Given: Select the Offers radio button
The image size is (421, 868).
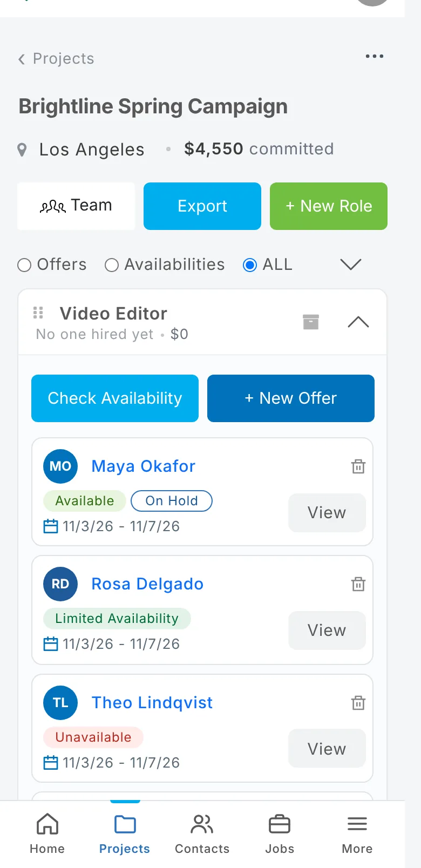Looking at the screenshot, I should pyautogui.click(x=24, y=265).
